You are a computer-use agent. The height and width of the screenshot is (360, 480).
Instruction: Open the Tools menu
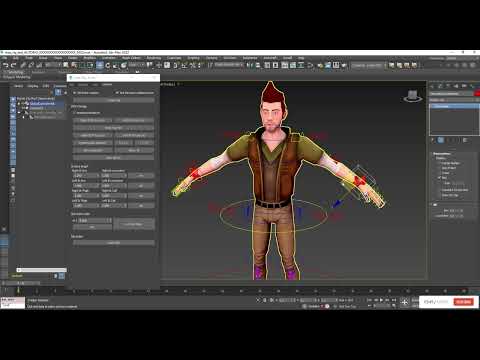tap(29, 58)
